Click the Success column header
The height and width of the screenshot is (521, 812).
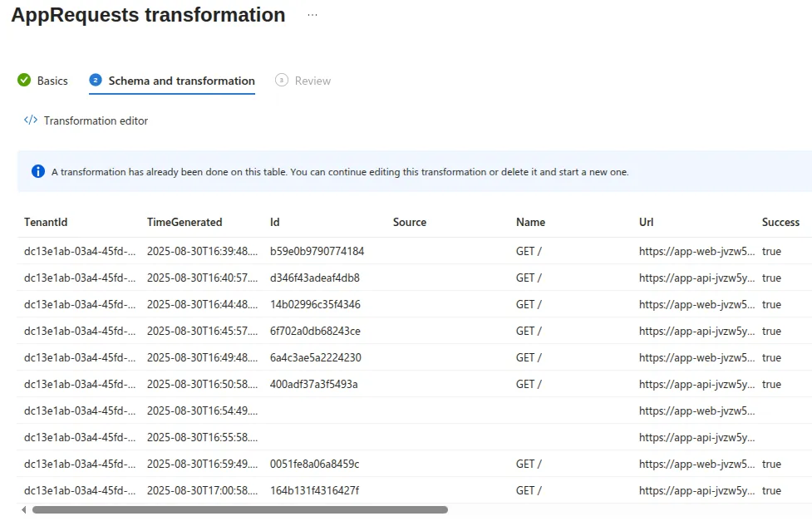pos(780,222)
